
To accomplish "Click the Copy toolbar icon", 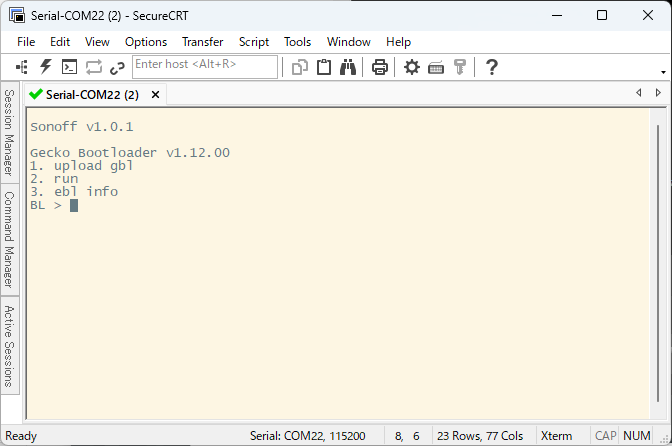I will click(x=300, y=67).
